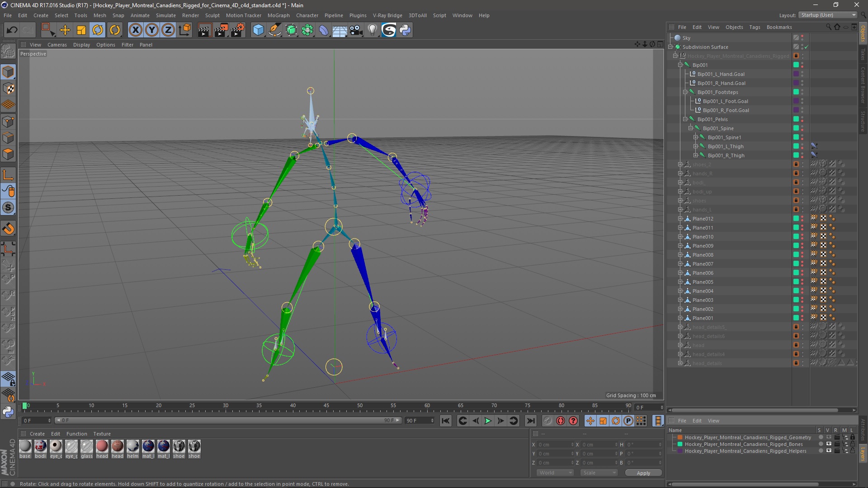Select the Sky object
The height and width of the screenshot is (488, 868).
(686, 38)
